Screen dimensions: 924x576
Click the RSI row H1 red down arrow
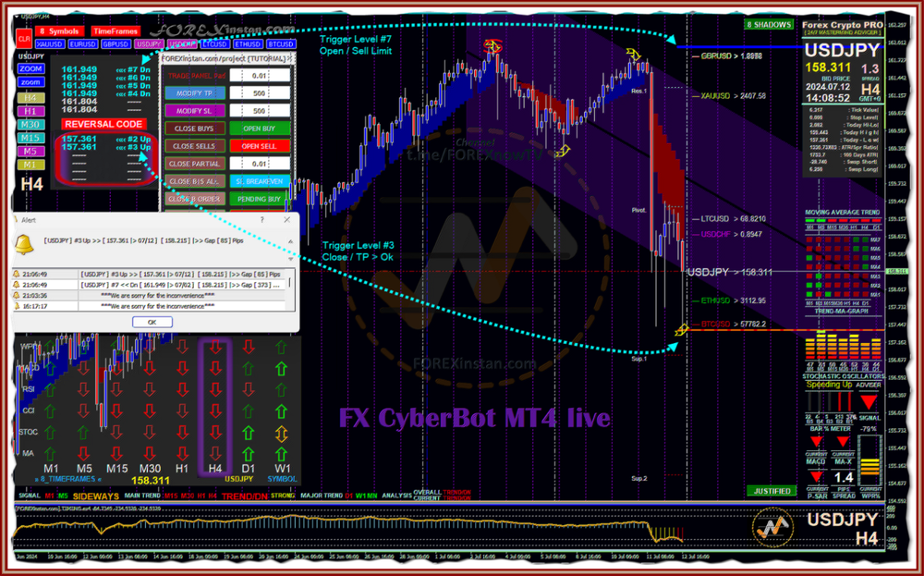pyautogui.click(x=182, y=389)
